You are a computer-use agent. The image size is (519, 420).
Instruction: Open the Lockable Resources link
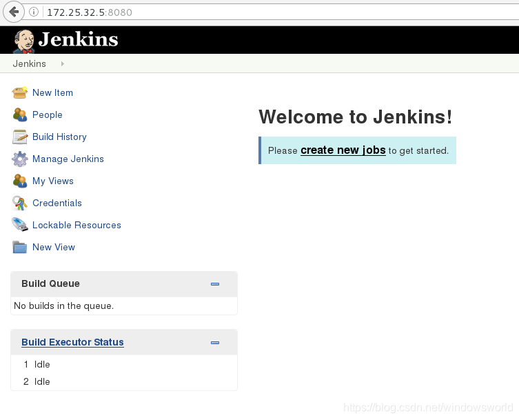77,226
